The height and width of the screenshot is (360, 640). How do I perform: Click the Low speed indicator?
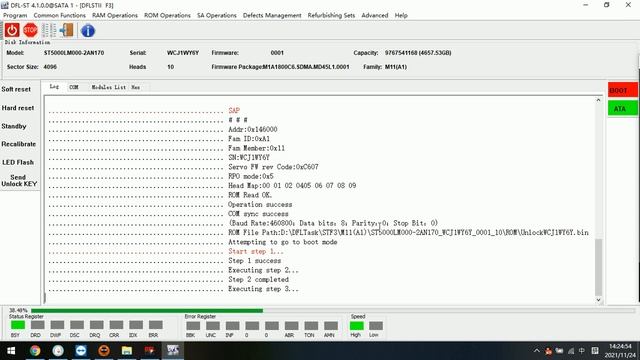[x=376, y=326]
